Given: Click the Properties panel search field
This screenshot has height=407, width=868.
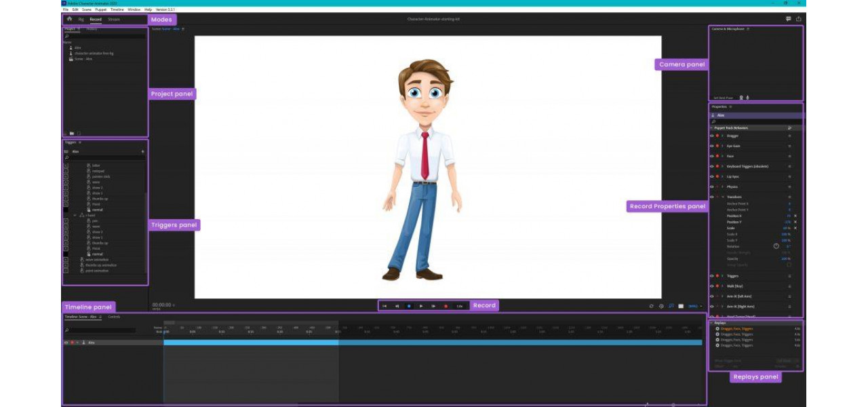Looking at the screenshot, I should point(755,121).
